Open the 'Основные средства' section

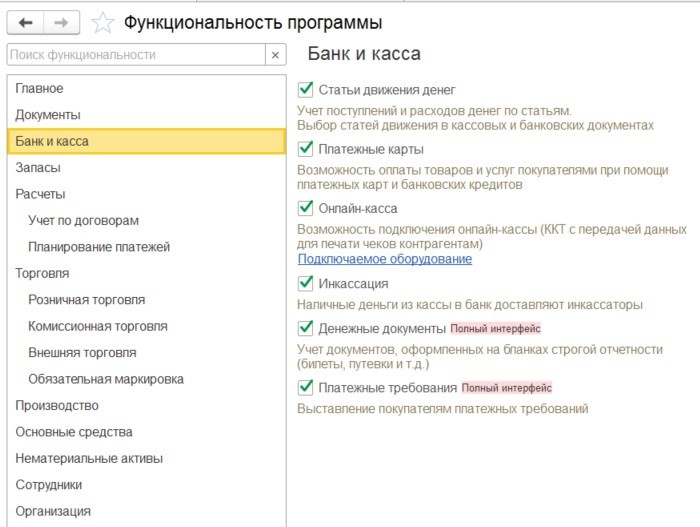[146, 432]
